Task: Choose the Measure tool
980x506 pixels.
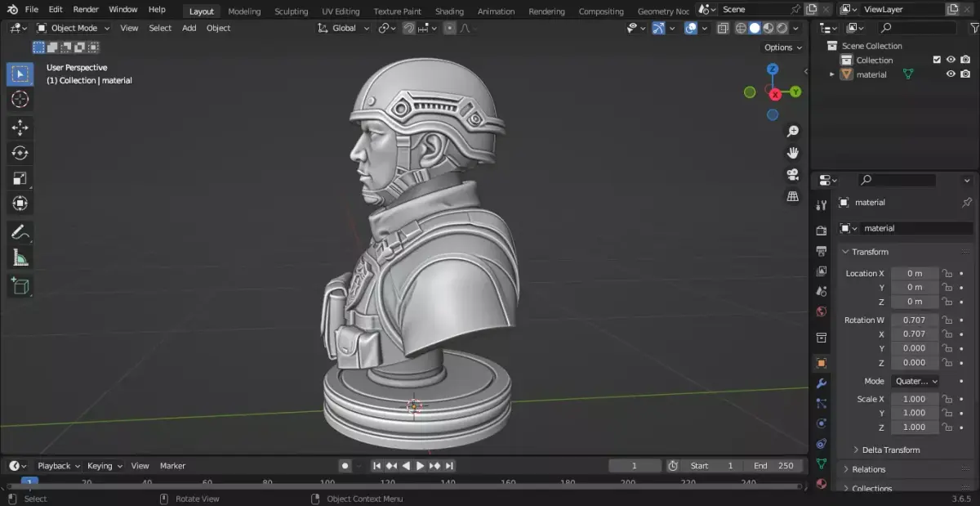Action: click(20, 257)
